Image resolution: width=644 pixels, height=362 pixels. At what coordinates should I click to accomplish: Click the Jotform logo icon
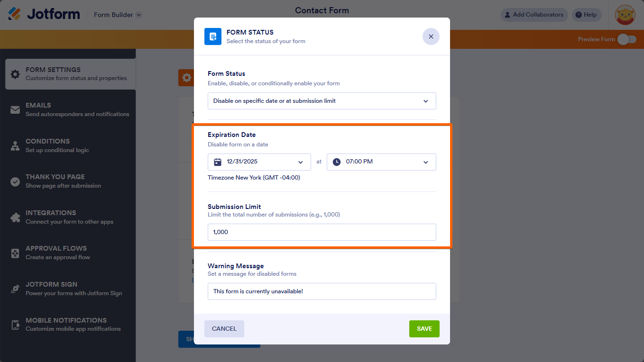point(15,14)
